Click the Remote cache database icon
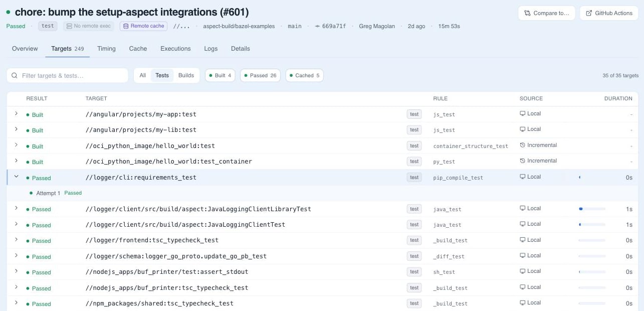644x311 pixels. coord(126,26)
